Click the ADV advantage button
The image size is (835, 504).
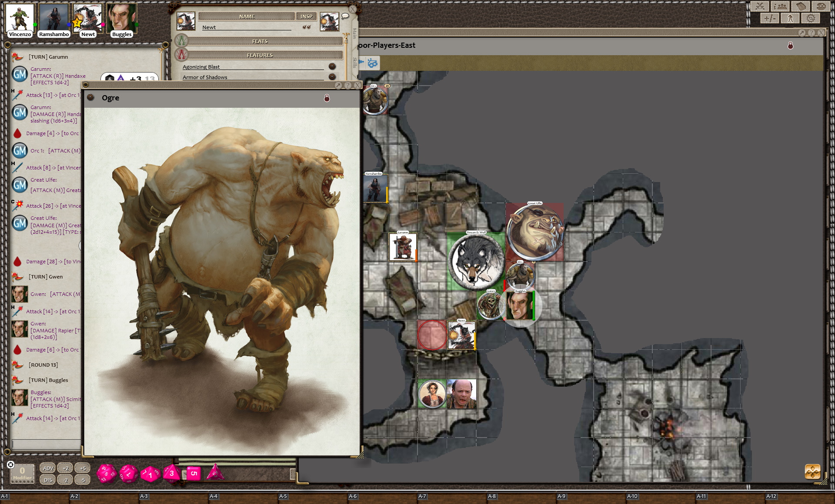[48, 468]
